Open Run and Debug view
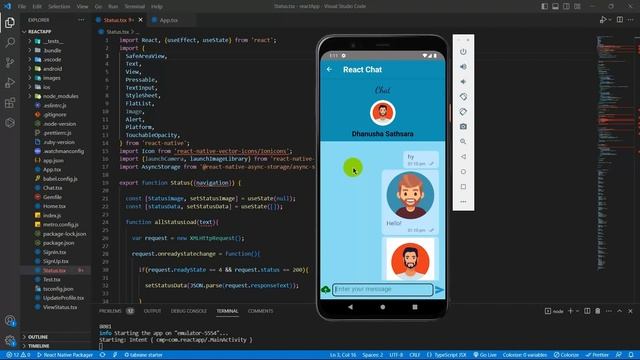 point(10,82)
